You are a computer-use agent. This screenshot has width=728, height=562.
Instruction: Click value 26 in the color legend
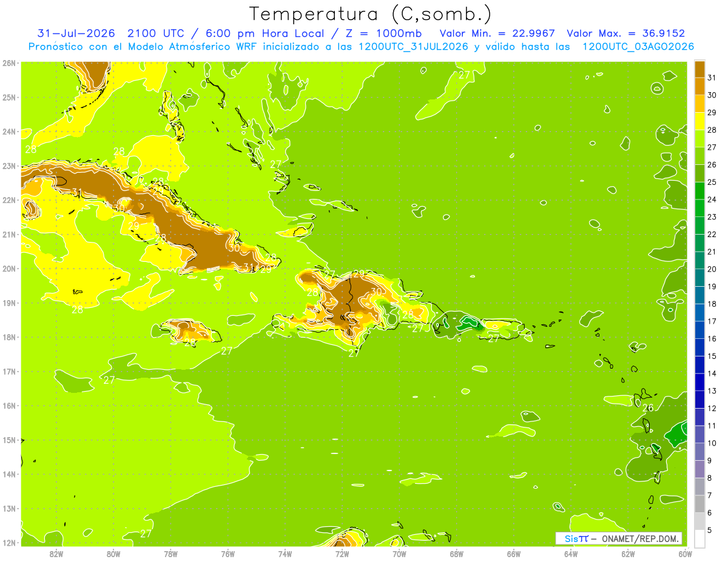(x=712, y=164)
